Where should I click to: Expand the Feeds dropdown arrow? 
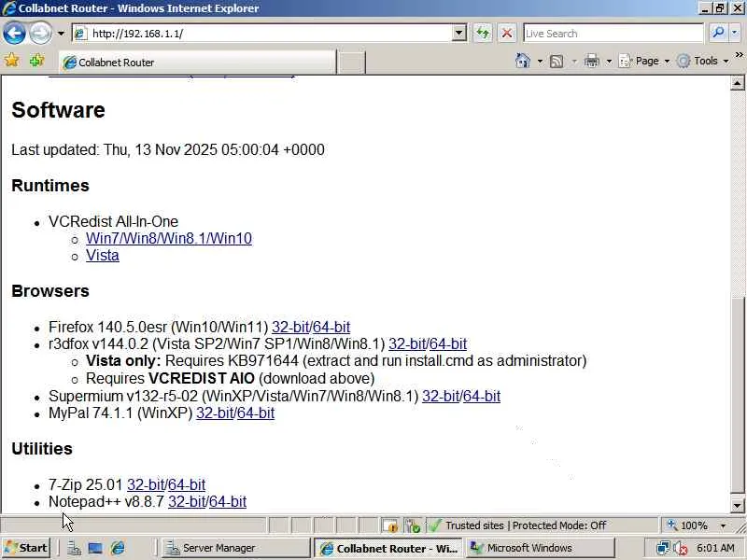point(574,61)
